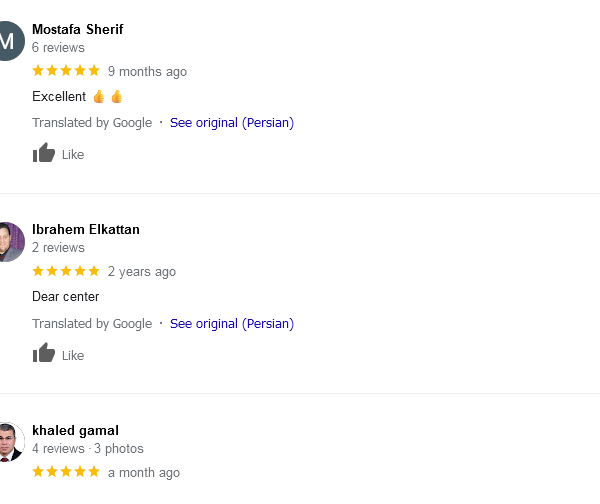Viewport: 600px width, 504px height.
Task: See original Persian text of Excellent review
Action: point(231,123)
